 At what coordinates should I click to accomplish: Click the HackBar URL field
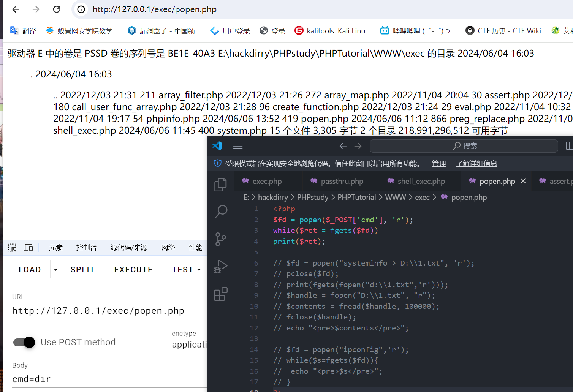tap(109, 311)
